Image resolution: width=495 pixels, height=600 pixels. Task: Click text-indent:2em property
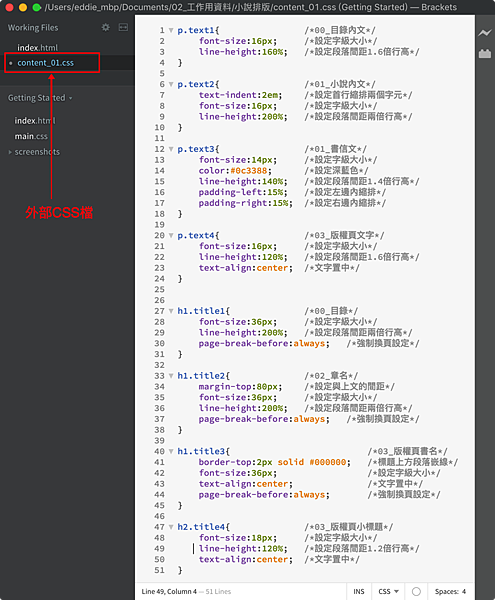pos(240,95)
